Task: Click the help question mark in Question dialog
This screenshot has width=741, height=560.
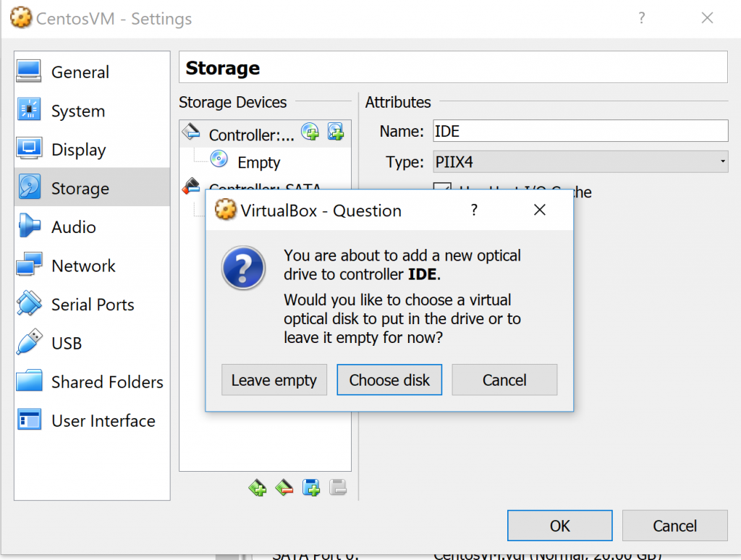Action: coord(474,210)
